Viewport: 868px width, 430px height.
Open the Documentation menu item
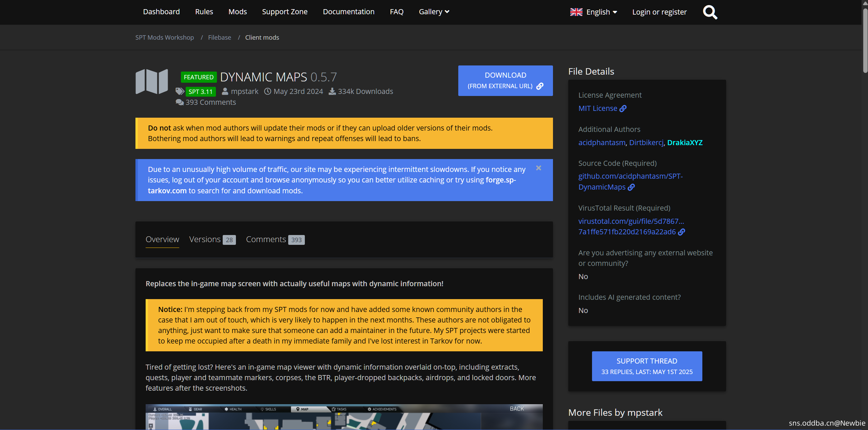[x=349, y=12]
